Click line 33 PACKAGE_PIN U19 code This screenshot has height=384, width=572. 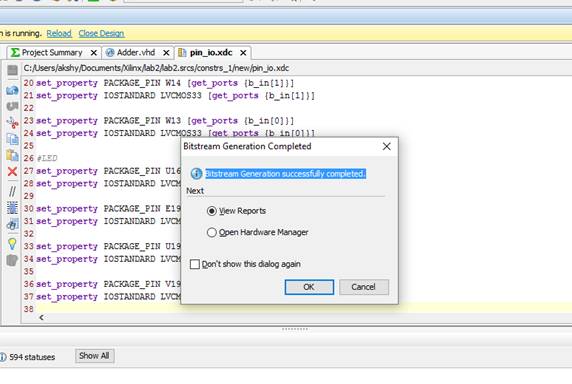pyautogui.click(x=108, y=247)
